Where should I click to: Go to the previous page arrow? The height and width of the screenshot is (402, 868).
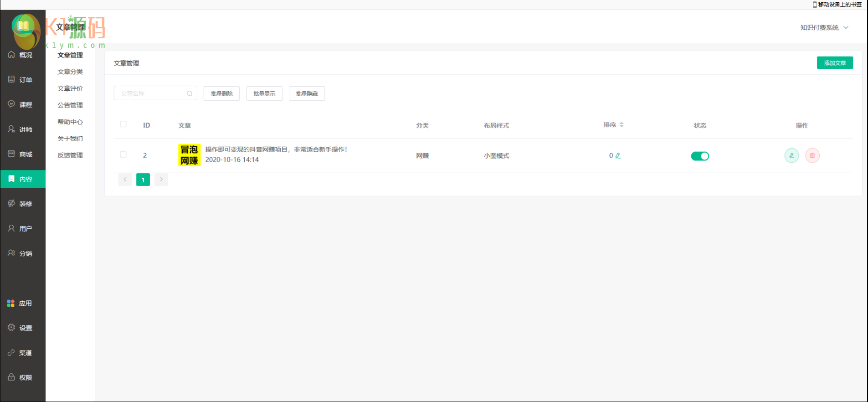point(125,180)
